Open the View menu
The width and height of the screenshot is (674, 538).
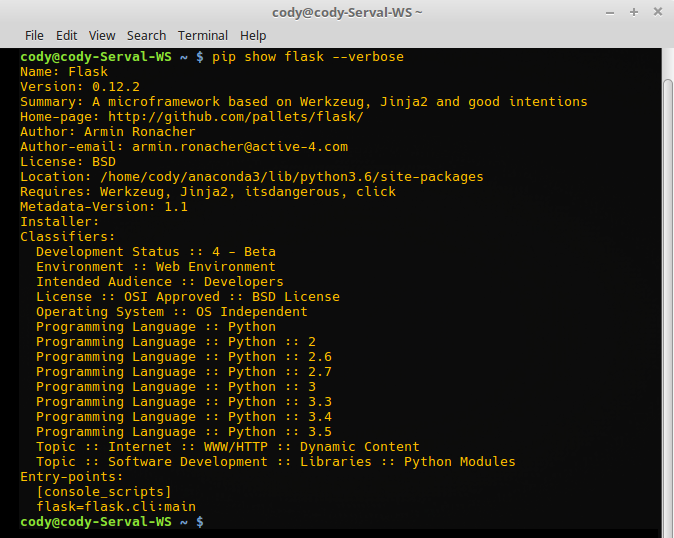[x=102, y=36]
